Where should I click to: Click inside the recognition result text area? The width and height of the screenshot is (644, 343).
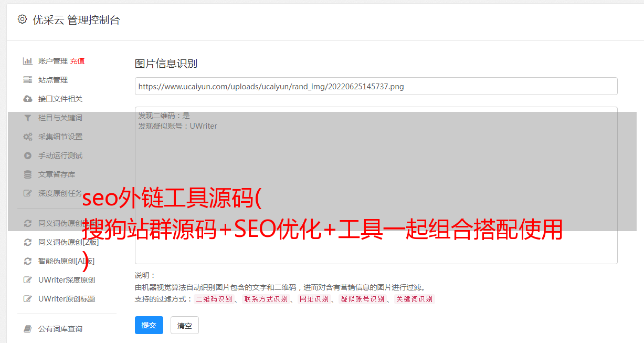(376, 185)
